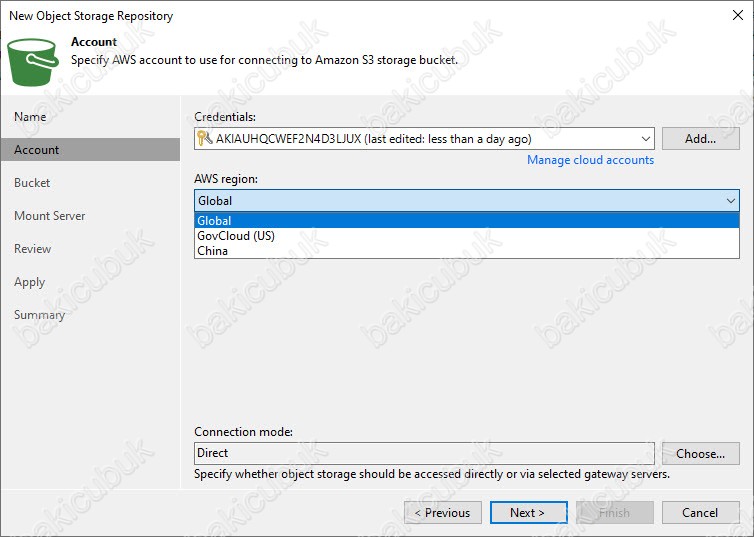This screenshot has height=537, width=754.
Task: Open the Credentials dropdown list
Action: [x=645, y=139]
